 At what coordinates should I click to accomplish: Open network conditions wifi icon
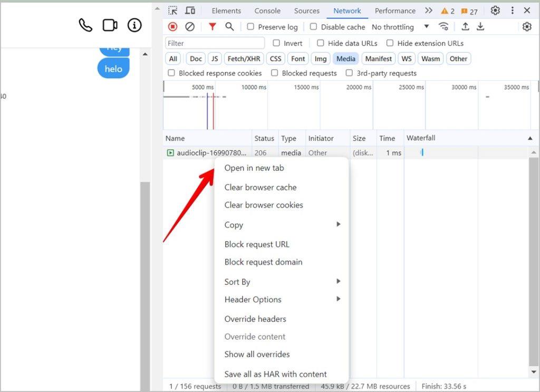443,26
